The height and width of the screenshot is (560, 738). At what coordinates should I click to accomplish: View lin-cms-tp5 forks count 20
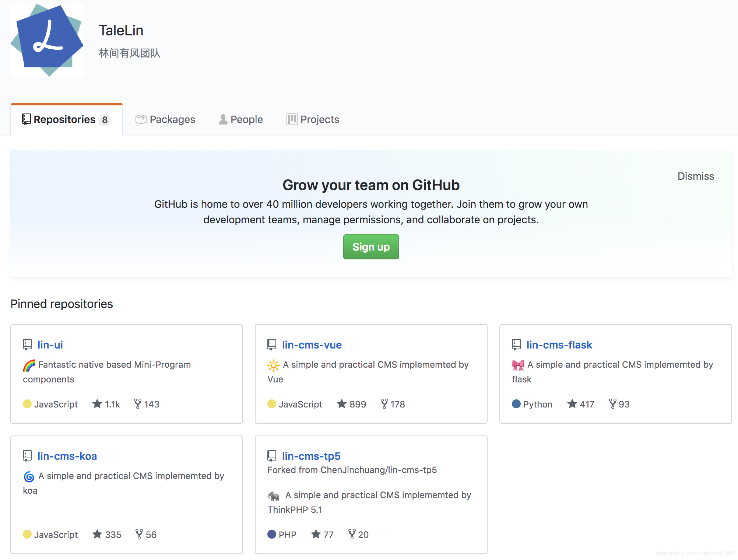click(x=358, y=535)
